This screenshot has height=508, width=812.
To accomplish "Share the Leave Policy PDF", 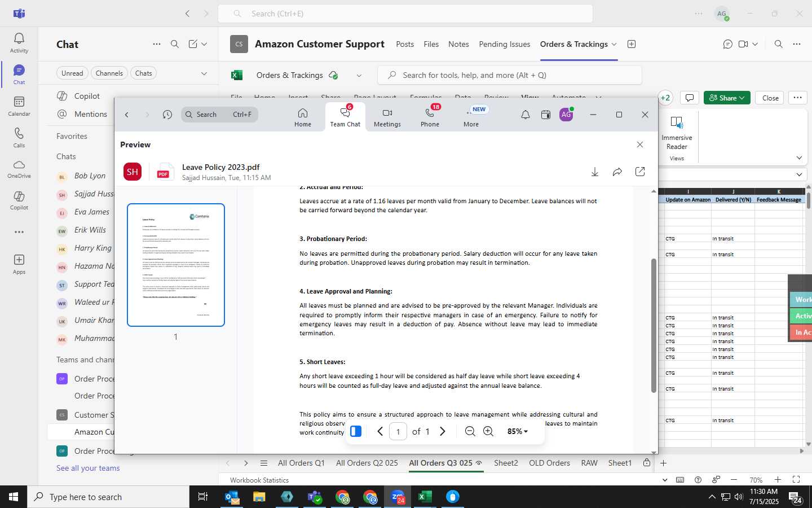I will (617, 172).
